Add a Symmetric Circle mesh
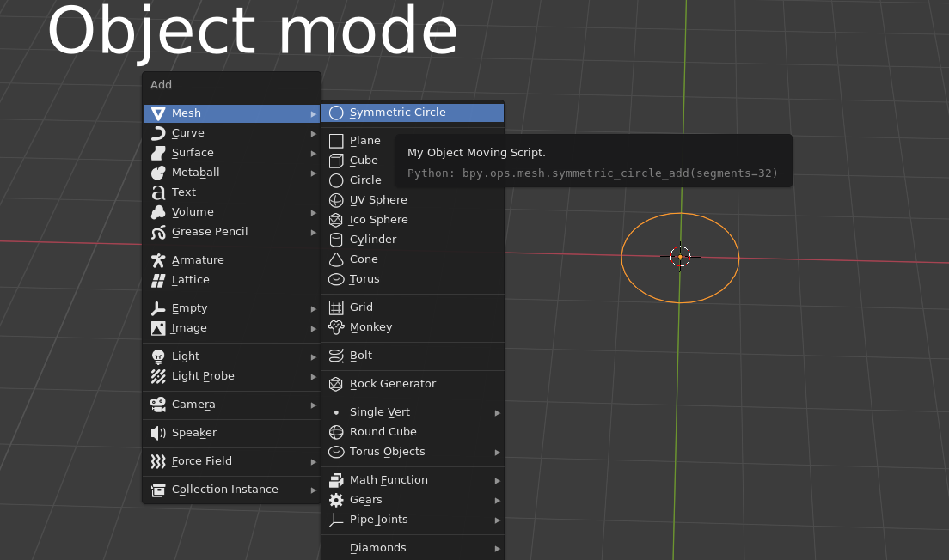 point(413,113)
